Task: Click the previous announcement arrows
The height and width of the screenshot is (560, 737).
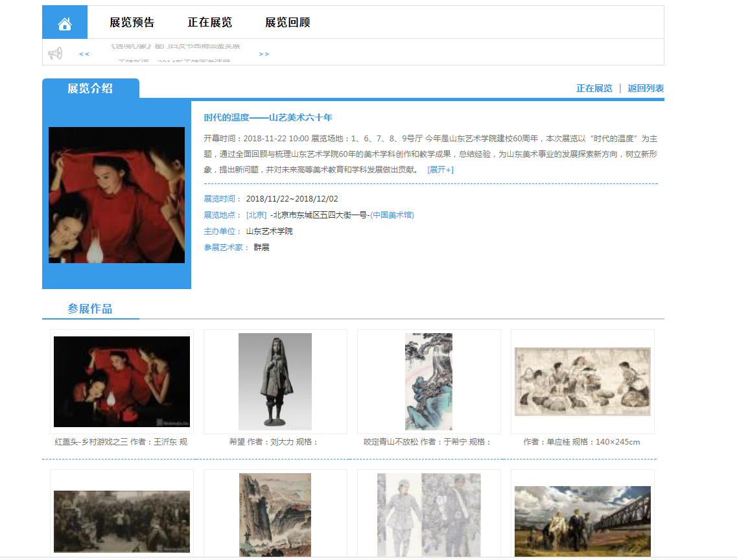Action: coord(84,54)
